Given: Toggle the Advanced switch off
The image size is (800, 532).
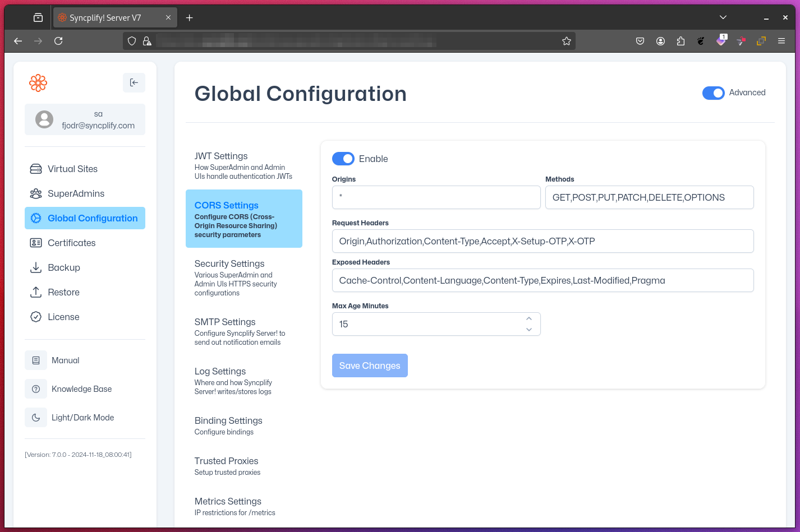Looking at the screenshot, I should click(714, 93).
